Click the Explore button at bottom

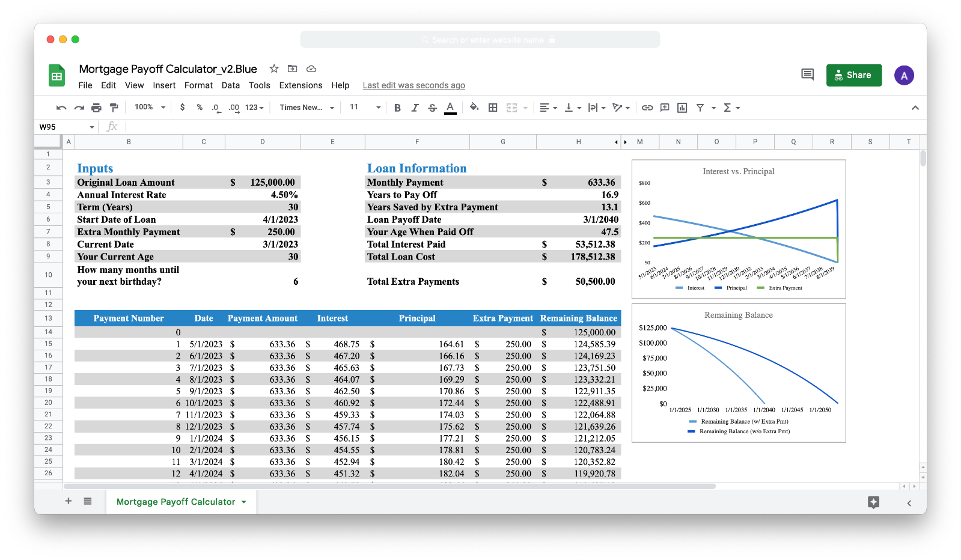(873, 502)
